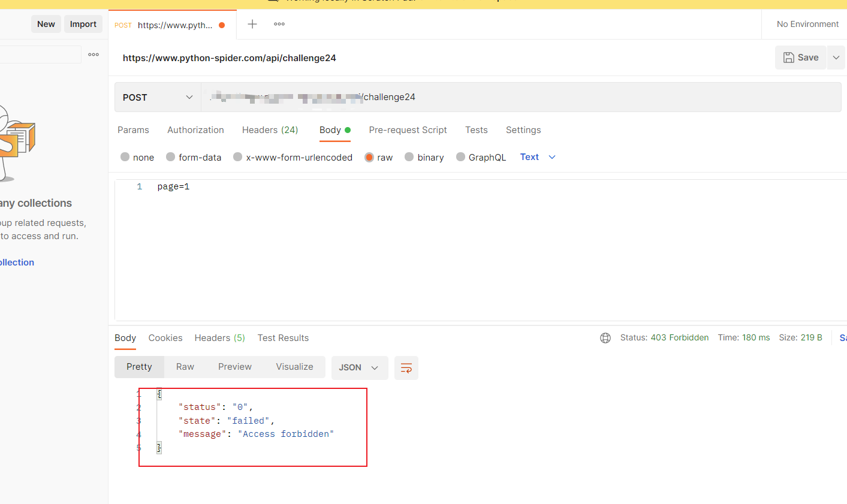Toggle line wrapping icon next to JSON selector
This screenshot has height=504, width=847.
pos(406,368)
